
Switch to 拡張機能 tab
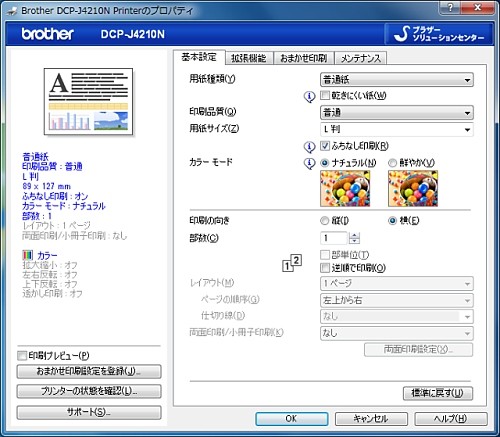[249, 58]
